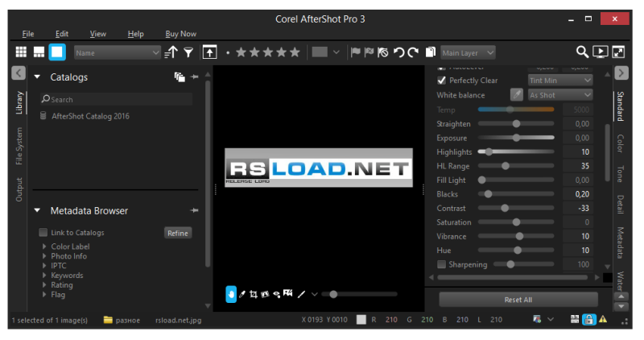Image resolution: width=644 pixels, height=340 pixels.
Task: Collapse the left panel arrow button
Action: pos(19,73)
